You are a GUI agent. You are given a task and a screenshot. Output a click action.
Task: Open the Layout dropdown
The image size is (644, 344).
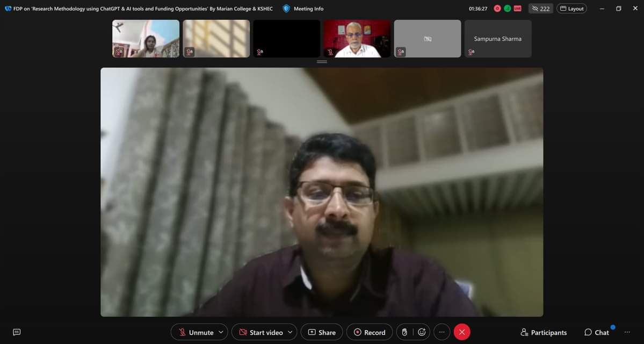click(571, 9)
